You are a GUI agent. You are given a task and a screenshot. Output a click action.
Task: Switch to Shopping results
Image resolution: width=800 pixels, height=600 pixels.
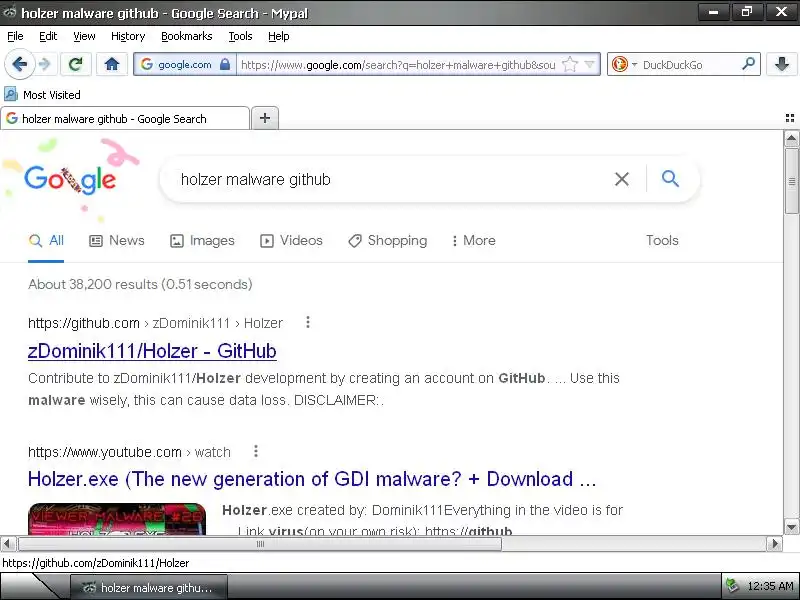388,240
